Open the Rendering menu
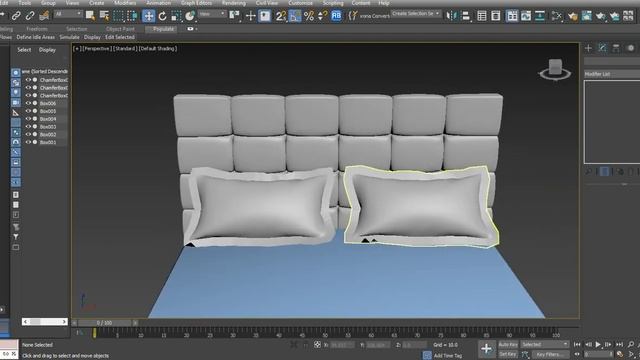Image resolution: width=640 pixels, height=360 pixels. click(x=234, y=3)
